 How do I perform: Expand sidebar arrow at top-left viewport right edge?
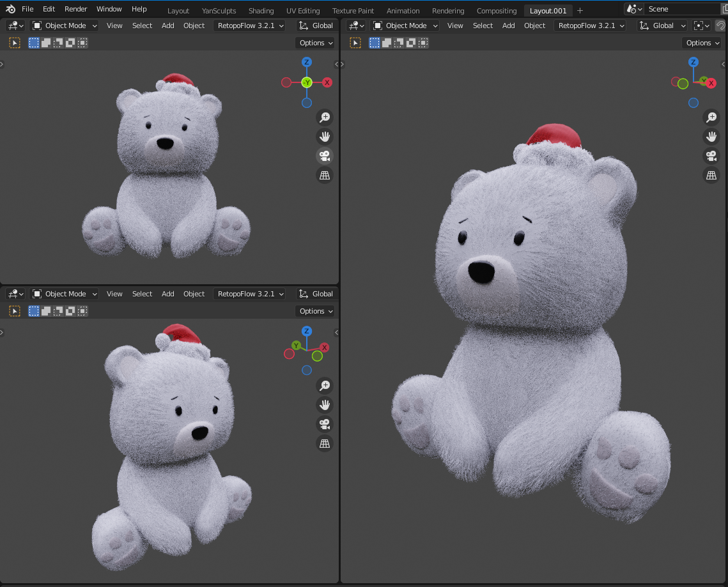coord(336,65)
